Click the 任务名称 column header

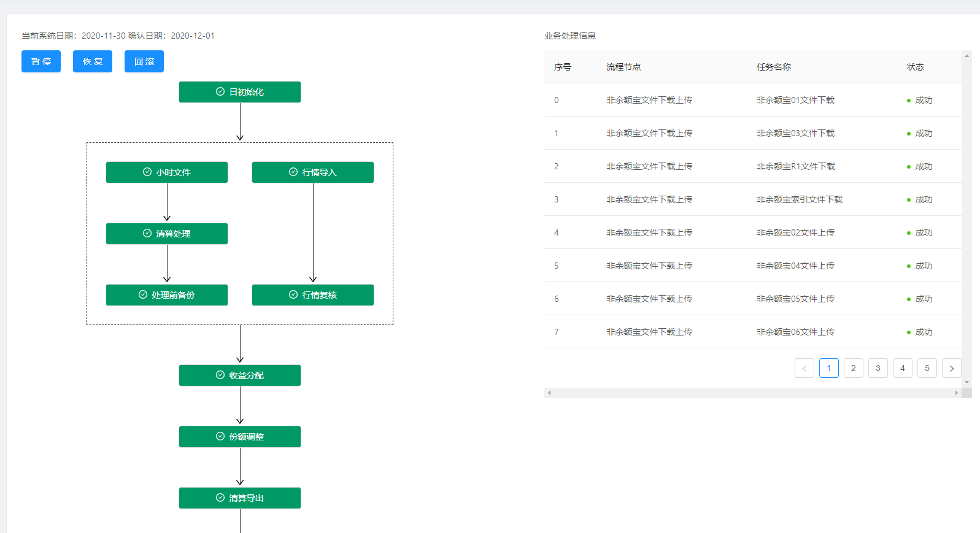[774, 67]
